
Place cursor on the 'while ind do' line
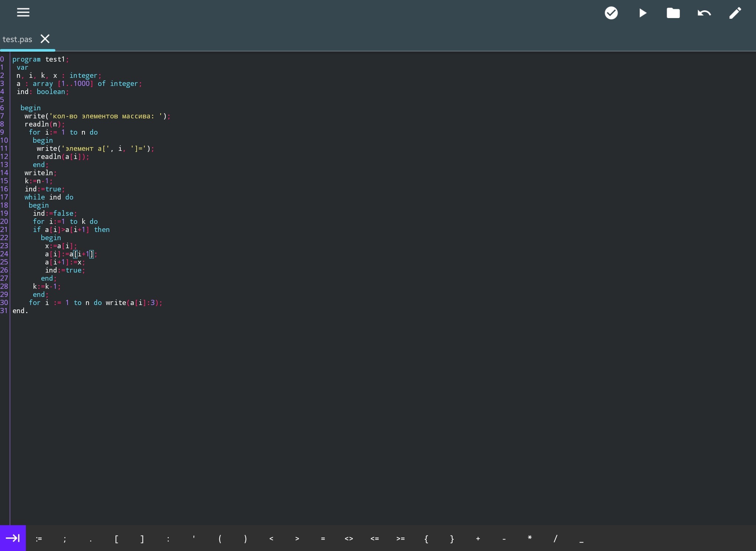[49, 197]
